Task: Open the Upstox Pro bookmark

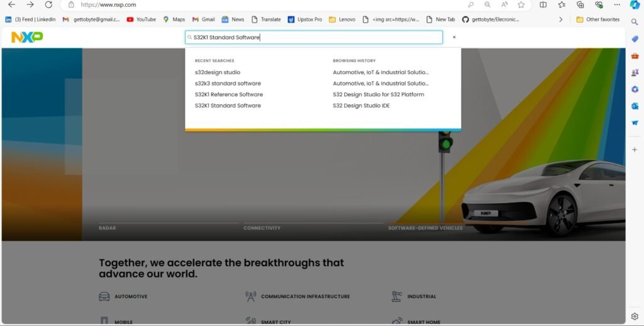Action: coord(305,20)
